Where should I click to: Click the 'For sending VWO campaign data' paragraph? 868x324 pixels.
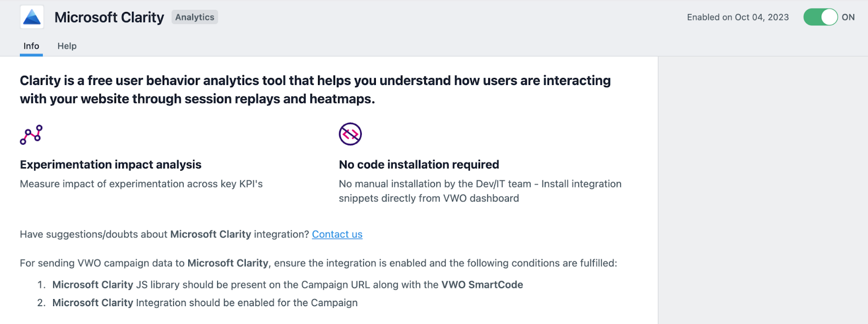(318, 263)
